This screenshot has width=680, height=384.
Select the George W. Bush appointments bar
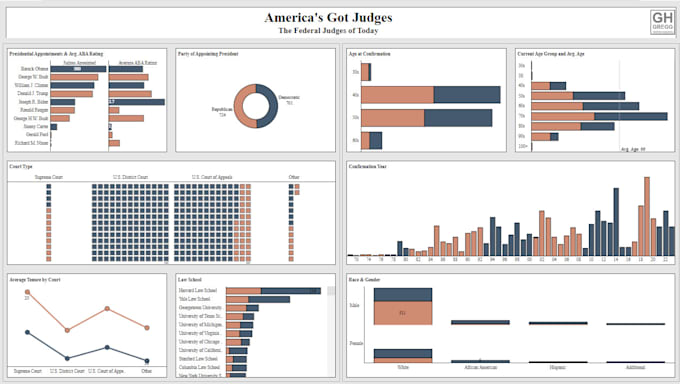click(x=74, y=77)
